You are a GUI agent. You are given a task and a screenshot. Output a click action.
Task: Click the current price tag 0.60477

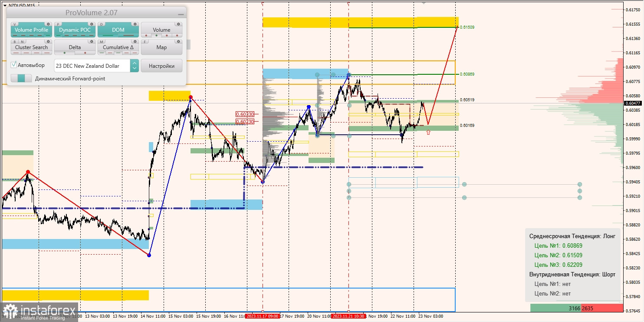tap(633, 103)
